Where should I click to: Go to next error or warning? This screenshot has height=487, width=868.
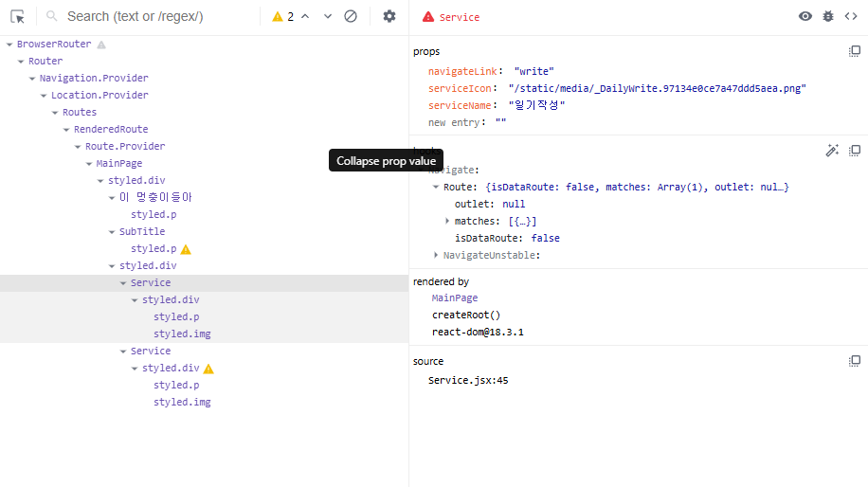(x=328, y=17)
